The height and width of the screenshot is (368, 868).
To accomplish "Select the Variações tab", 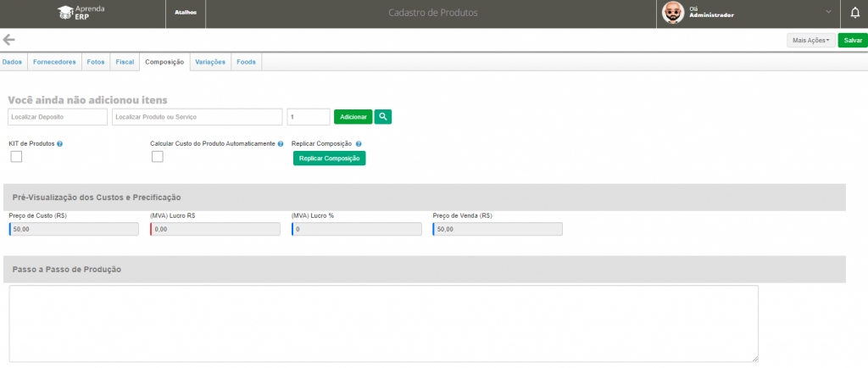I will click(210, 62).
